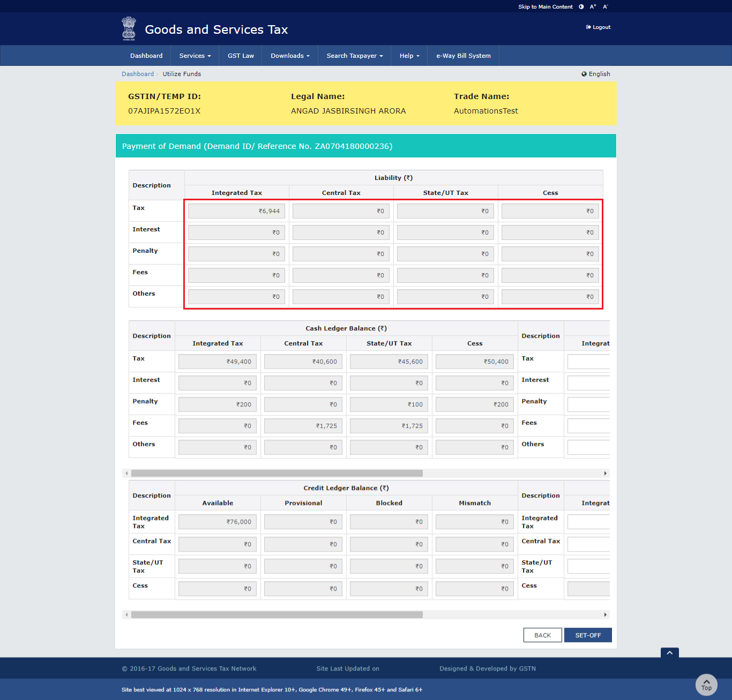Image resolution: width=732 pixels, height=700 pixels.
Task: Open the GST Law menu item
Action: tap(241, 56)
